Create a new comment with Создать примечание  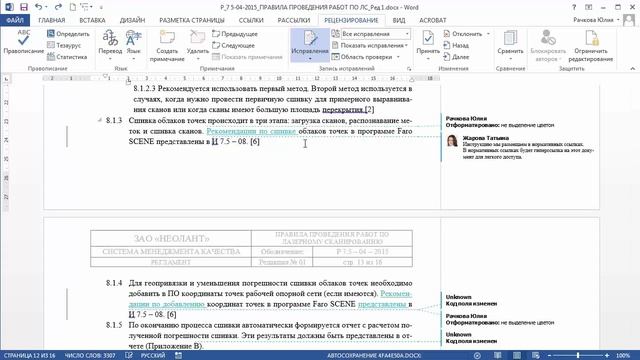(167, 46)
